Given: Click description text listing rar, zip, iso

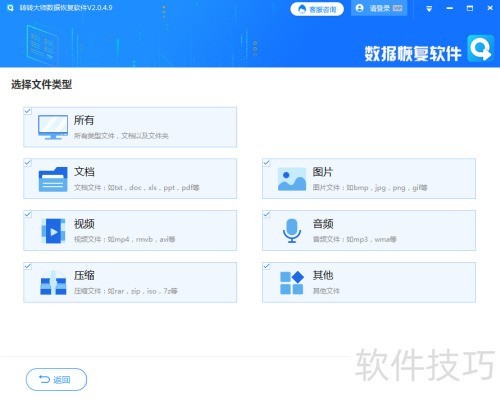Looking at the screenshot, I should [126, 291].
